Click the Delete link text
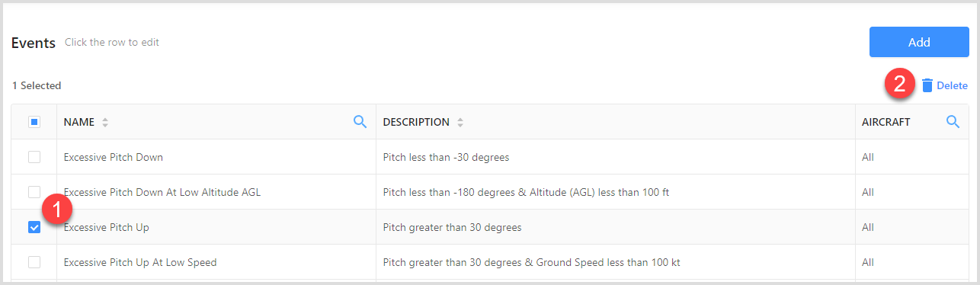 [x=952, y=85]
